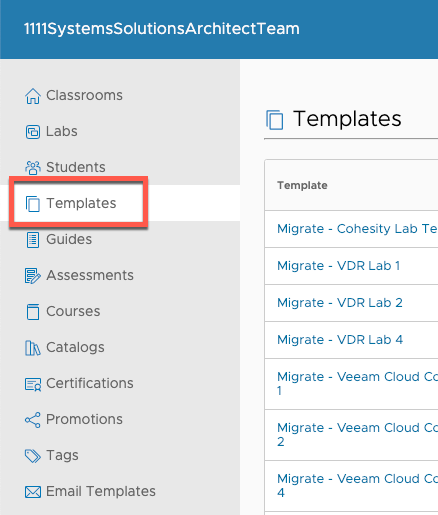The image size is (438, 515).
Task: Click the Classrooms house icon
Action: (33, 96)
